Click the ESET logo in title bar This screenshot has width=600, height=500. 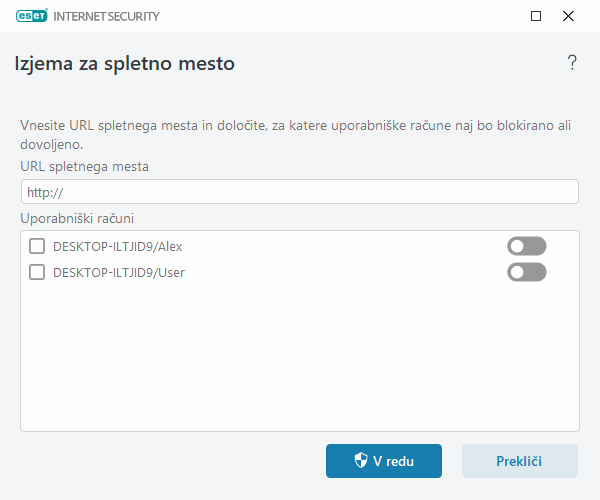coord(32,16)
